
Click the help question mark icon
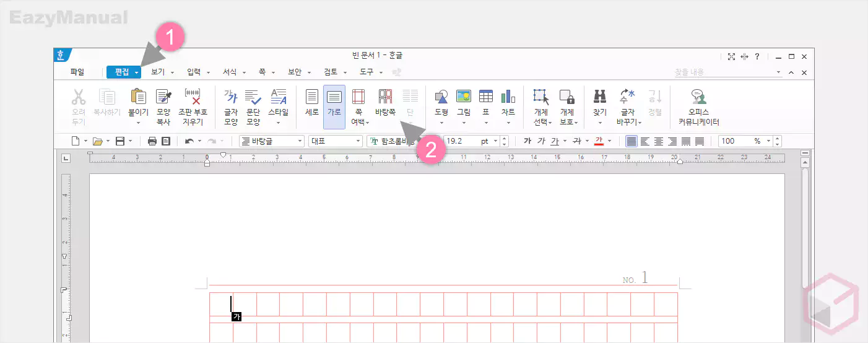[x=757, y=56]
